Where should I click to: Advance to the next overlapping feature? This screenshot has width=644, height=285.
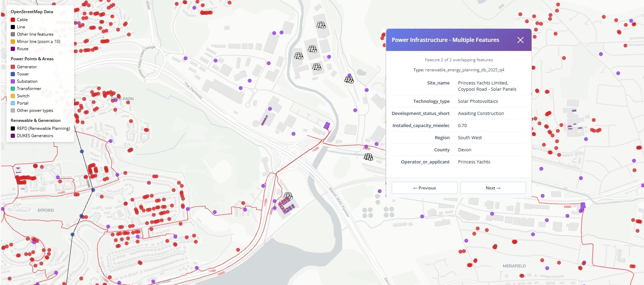pyautogui.click(x=493, y=188)
